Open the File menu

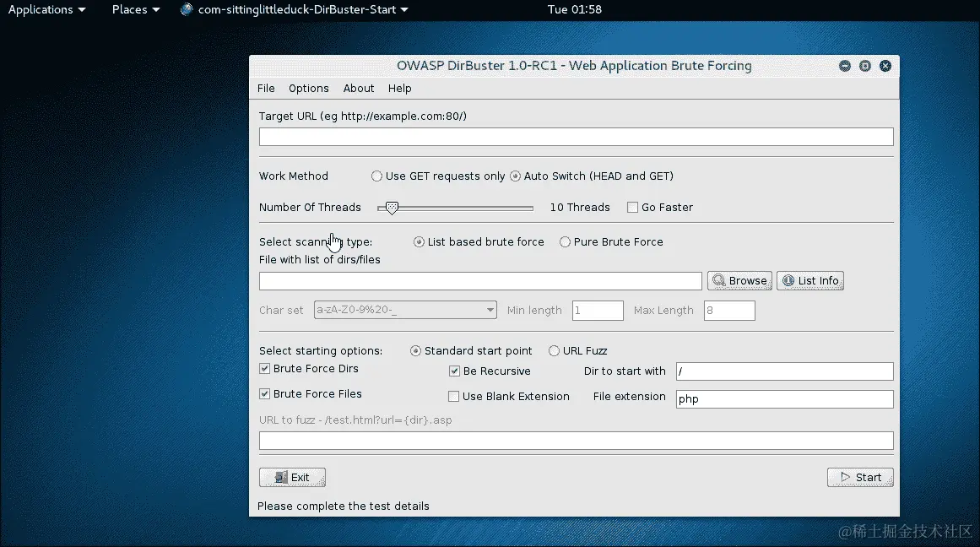click(266, 88)
